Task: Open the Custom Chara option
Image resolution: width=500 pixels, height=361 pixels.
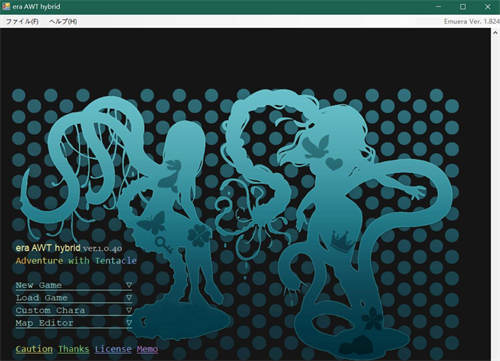Action: (x=50, y=310)
